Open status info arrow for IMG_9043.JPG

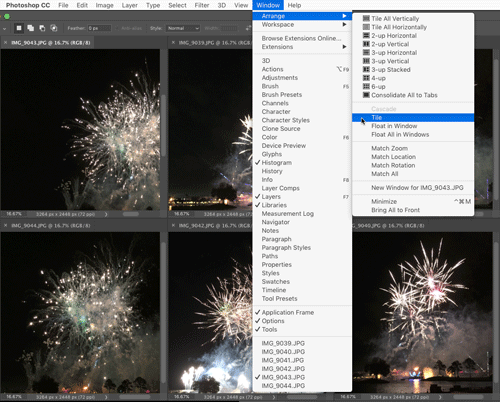[106, 214]
